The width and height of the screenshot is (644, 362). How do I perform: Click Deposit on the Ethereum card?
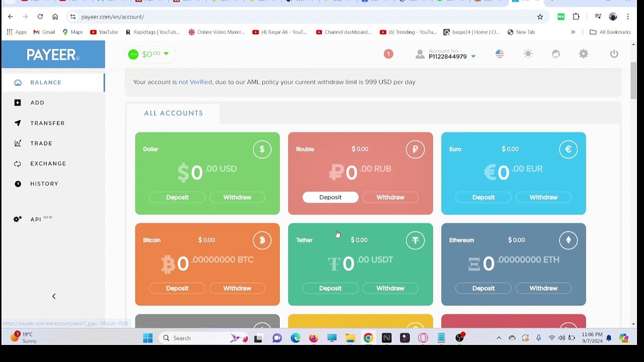[x=483, y=288]
